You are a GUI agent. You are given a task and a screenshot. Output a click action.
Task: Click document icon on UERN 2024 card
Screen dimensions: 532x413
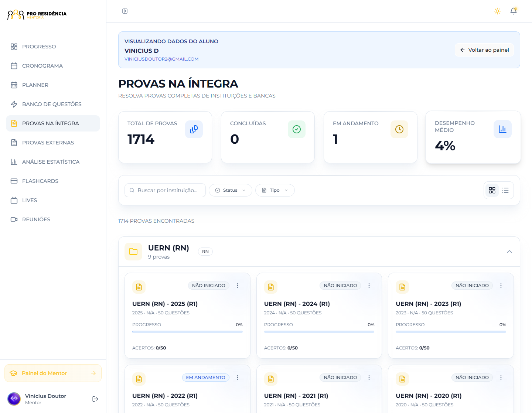(271, 287)
